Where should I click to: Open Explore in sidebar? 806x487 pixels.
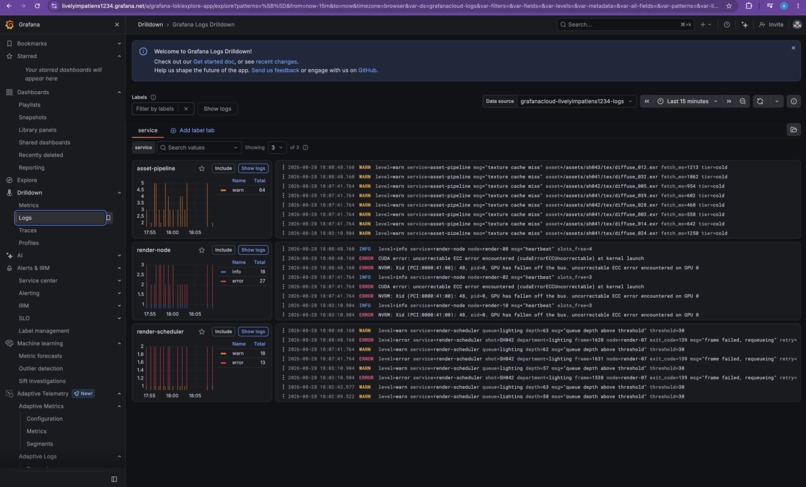27,181
